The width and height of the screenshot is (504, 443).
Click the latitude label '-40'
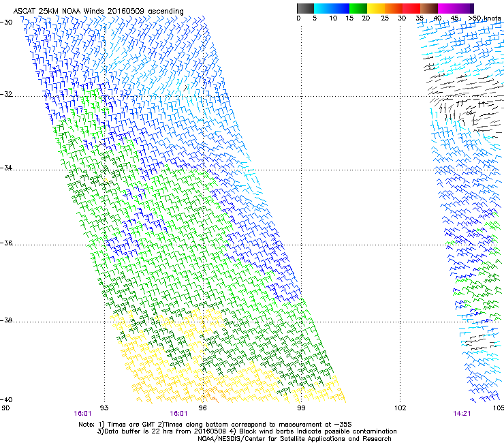coord(6,400)
